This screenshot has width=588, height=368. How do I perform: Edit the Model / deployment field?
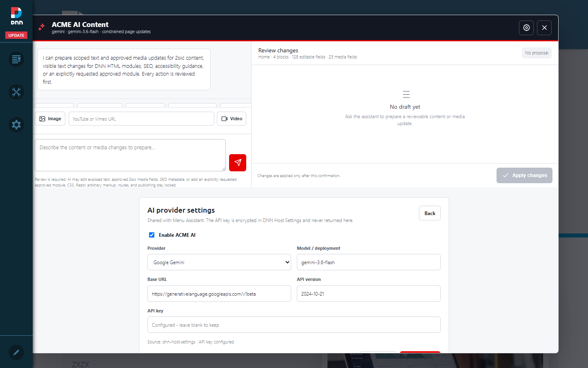369,262
